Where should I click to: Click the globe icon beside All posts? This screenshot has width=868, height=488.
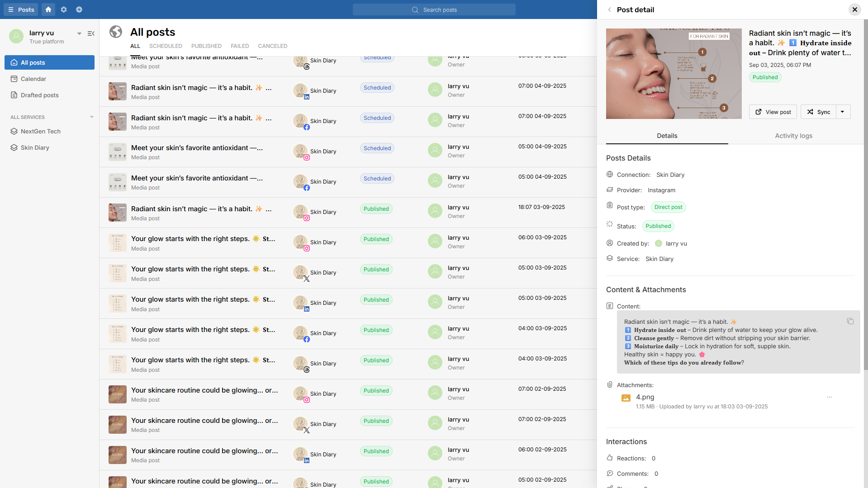tap(116, 32)
